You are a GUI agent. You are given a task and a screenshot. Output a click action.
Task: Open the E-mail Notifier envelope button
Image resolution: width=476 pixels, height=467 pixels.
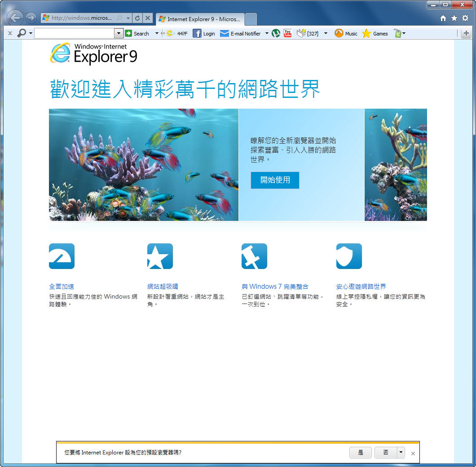240,33
